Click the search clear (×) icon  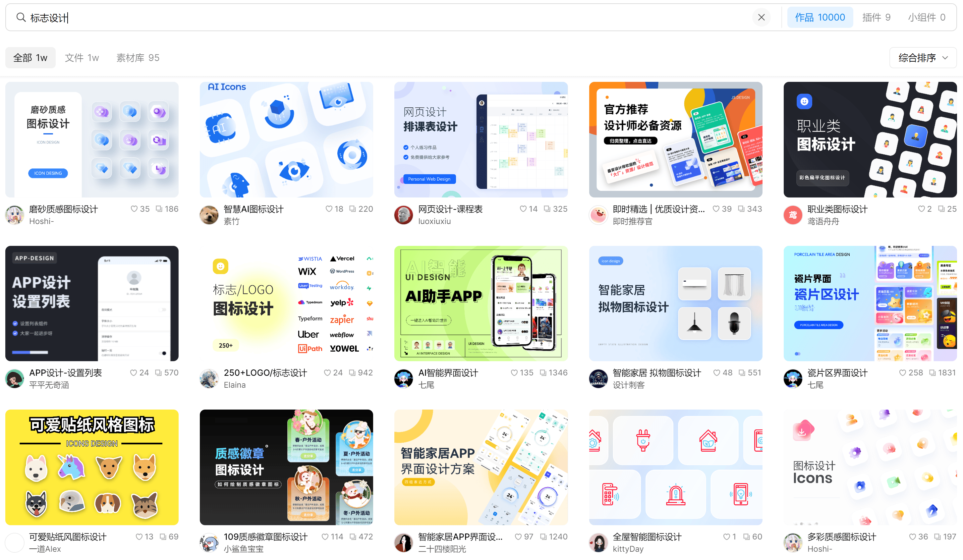[762, 17]
